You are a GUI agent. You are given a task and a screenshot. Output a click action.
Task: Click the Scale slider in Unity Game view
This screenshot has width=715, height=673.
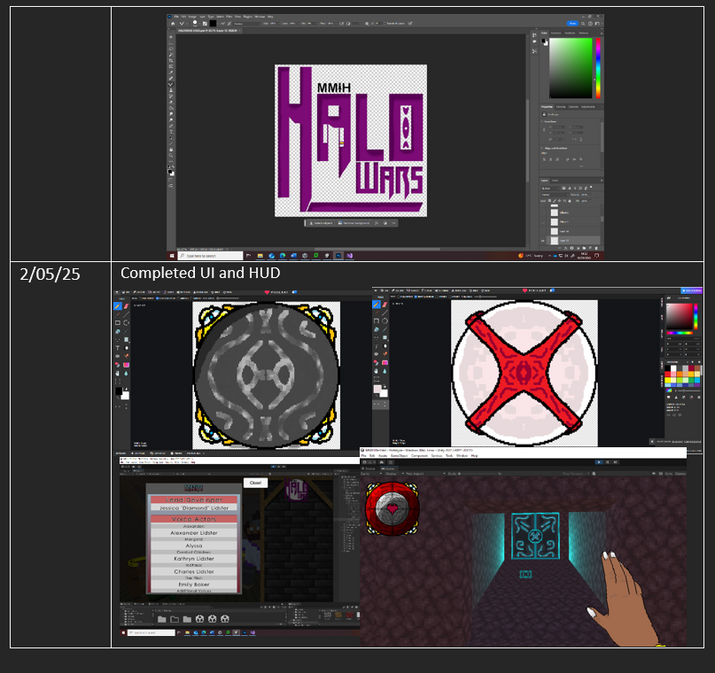click(478, 473)
